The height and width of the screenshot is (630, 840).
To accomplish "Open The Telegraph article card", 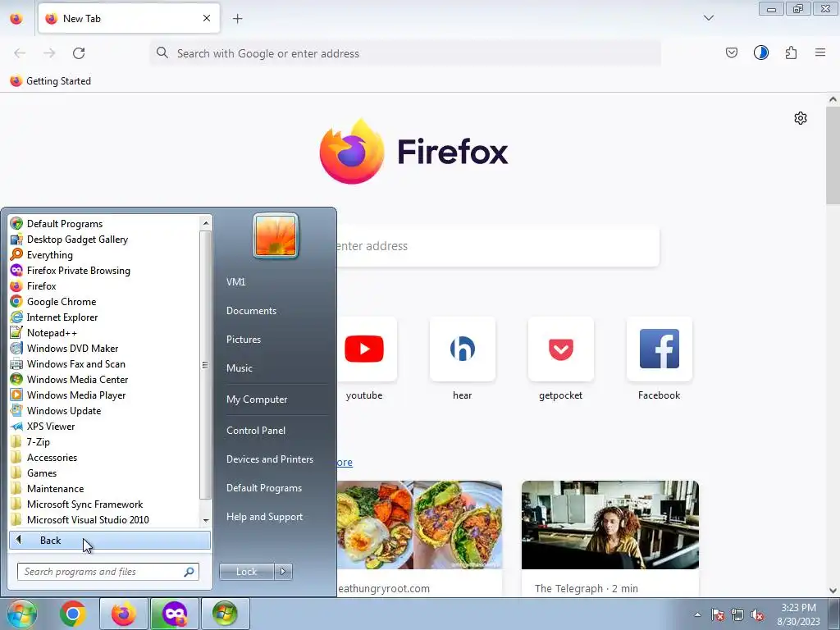I will point(610,538).
